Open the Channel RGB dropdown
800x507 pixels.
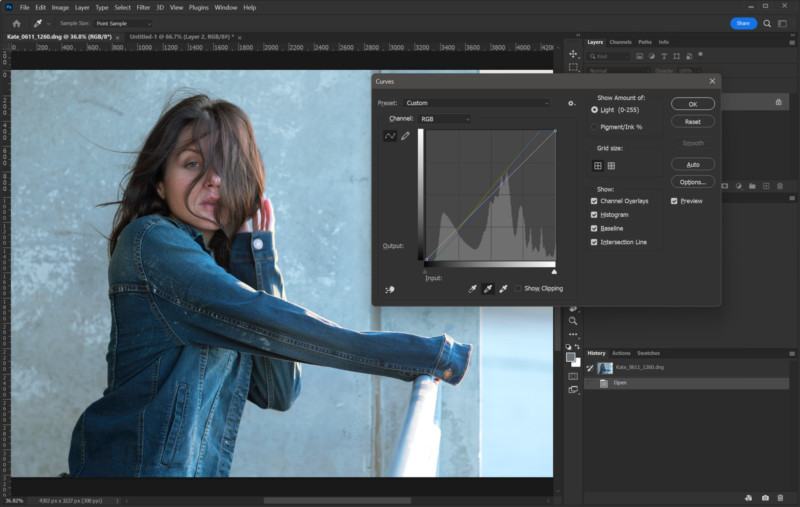(x=444, y=119)
